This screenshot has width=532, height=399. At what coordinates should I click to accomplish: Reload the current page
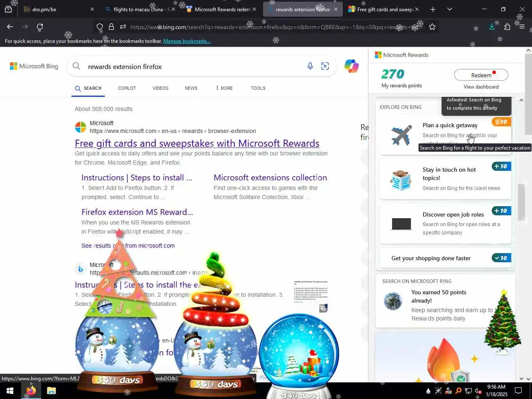[x=40, y=27]
